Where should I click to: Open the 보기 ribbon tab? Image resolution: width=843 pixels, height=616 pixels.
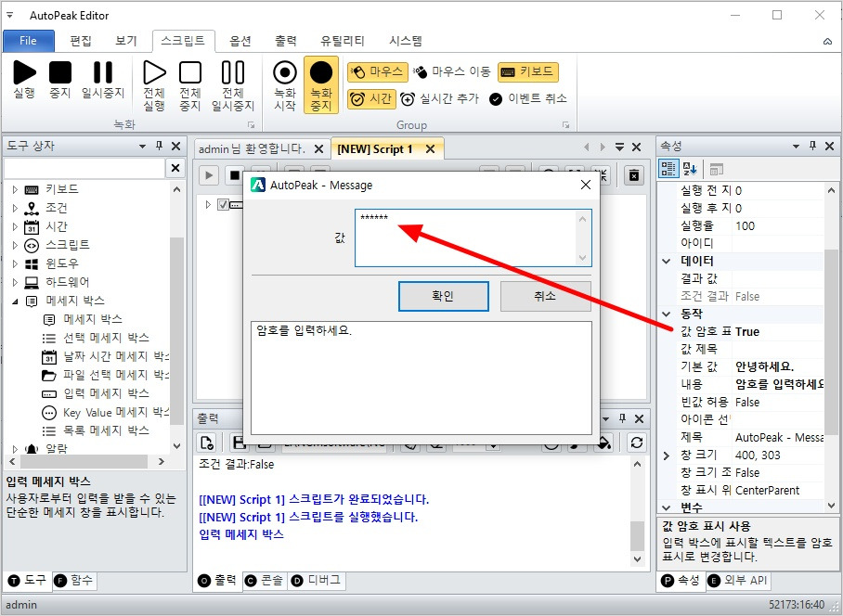click(x=126, y=41)
